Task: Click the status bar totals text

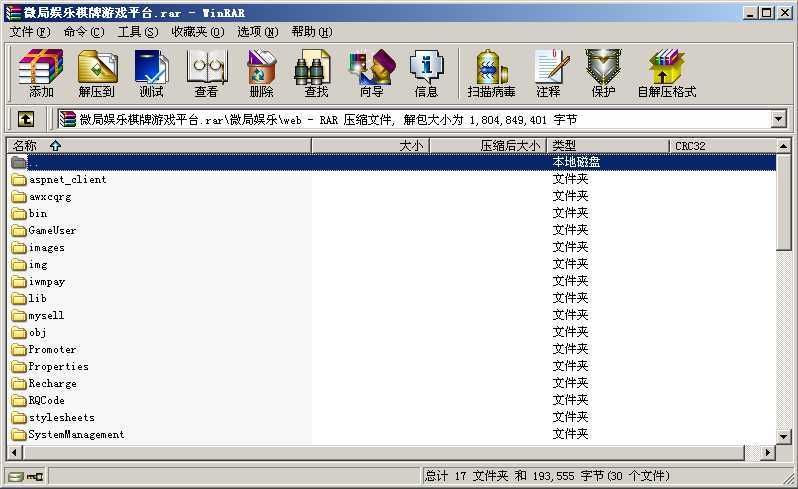Action: tap(547, 476)
